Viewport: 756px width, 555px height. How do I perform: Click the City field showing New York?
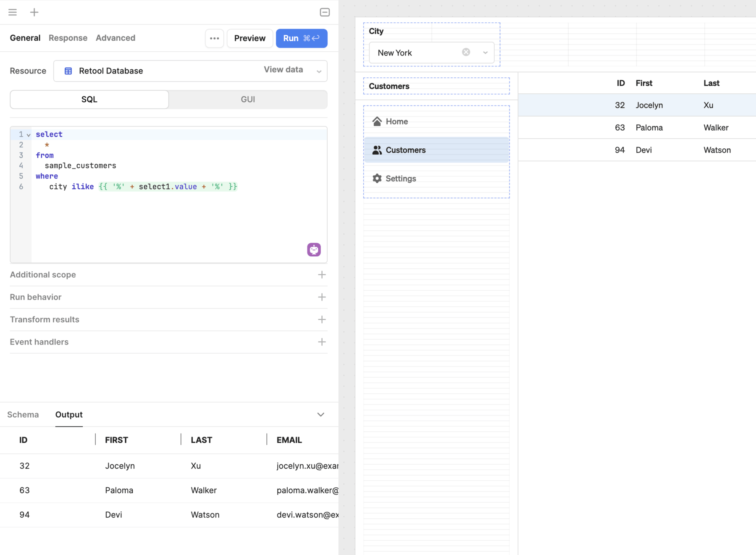pyautogui.click(x=432, y=53)
